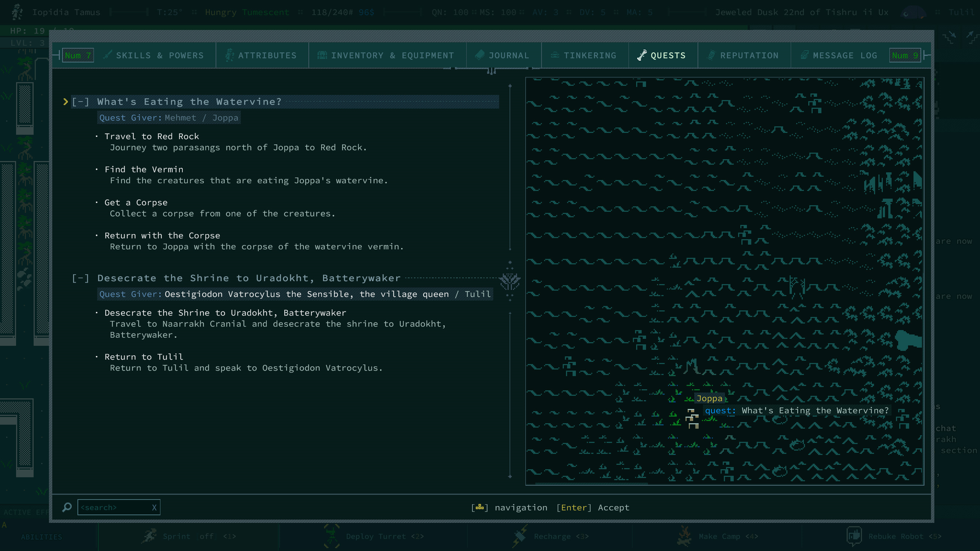Click the magnifying glass search icon
Image resolution: width=980 pixels, height=551 pixels.
click(x=67, y=507)
